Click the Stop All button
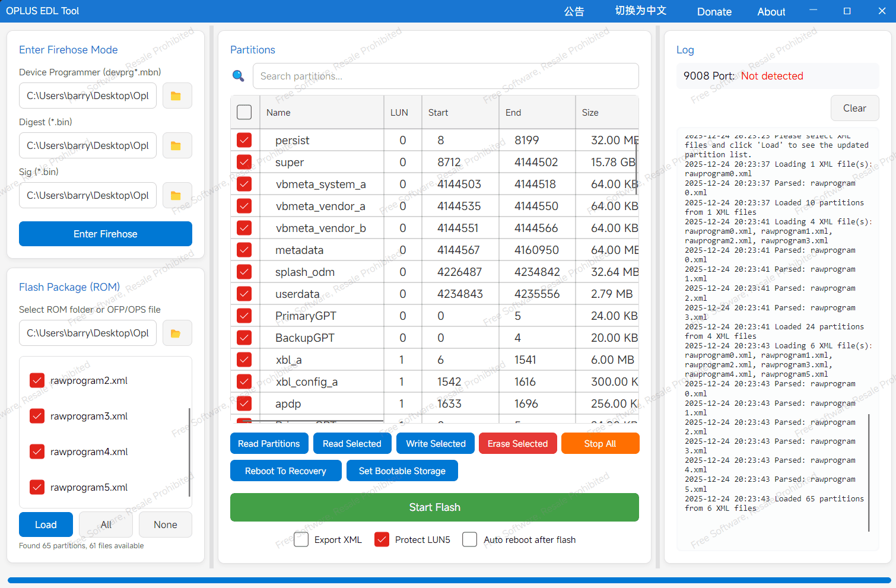The height and width of the screenshot is (588, 896). 600,443
